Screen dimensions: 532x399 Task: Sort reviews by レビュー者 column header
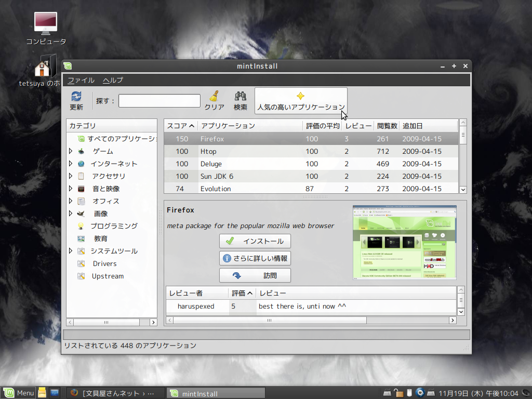197,293
